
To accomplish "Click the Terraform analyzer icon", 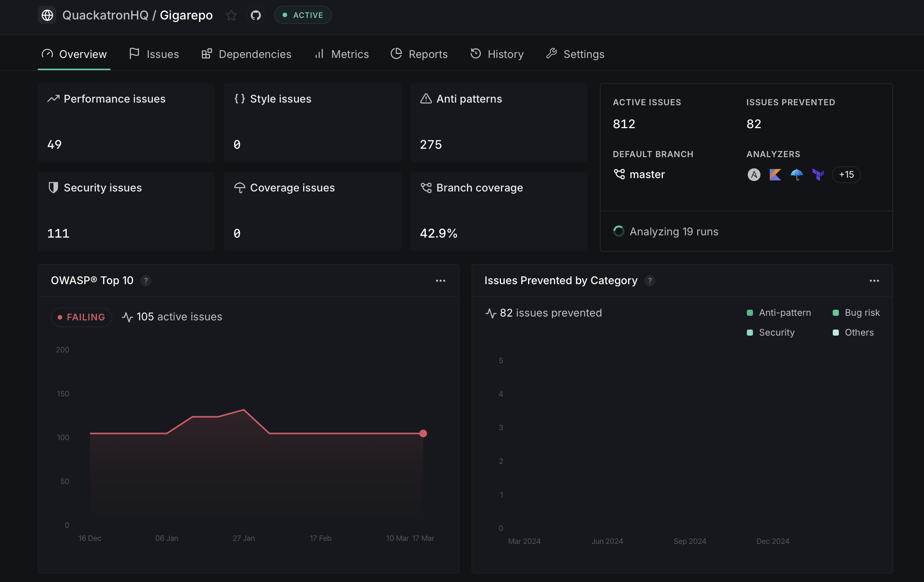I will pos(818,174).
